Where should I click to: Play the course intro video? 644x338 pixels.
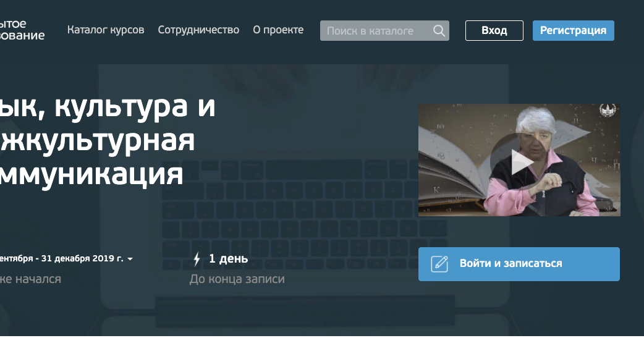coord(520,161)
